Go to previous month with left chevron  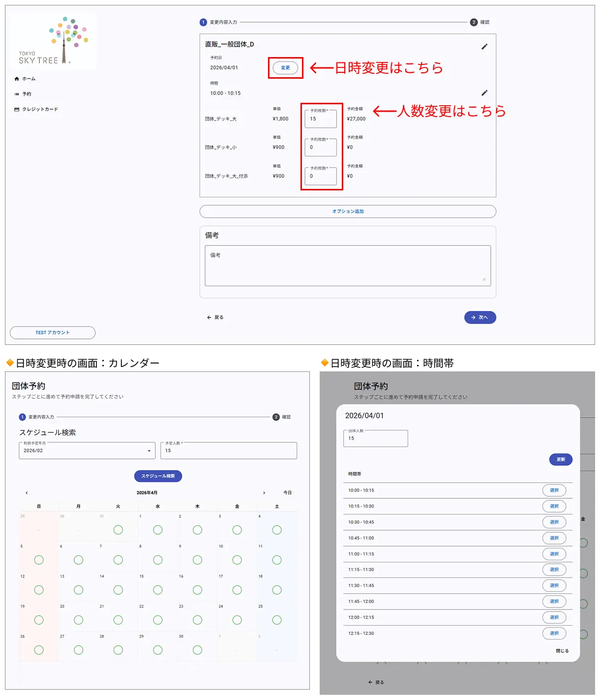click(x=27, y=492)
